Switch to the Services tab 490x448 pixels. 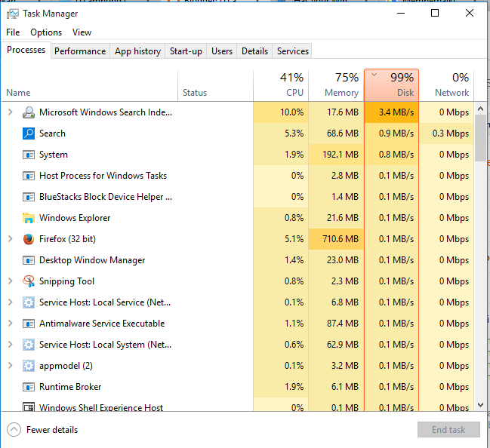[x=292, y=51]
